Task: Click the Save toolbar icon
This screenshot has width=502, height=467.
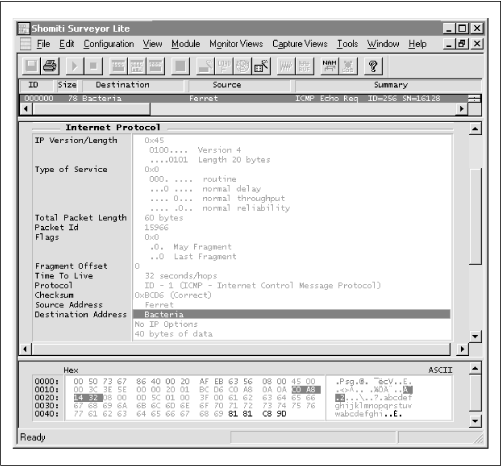Action: [31, 66]
